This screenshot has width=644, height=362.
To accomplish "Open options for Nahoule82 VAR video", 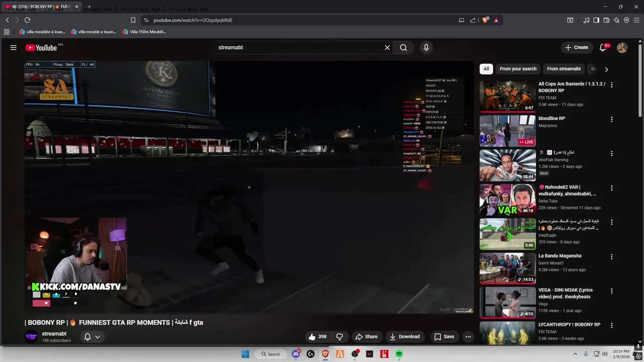I will point(612,188).
